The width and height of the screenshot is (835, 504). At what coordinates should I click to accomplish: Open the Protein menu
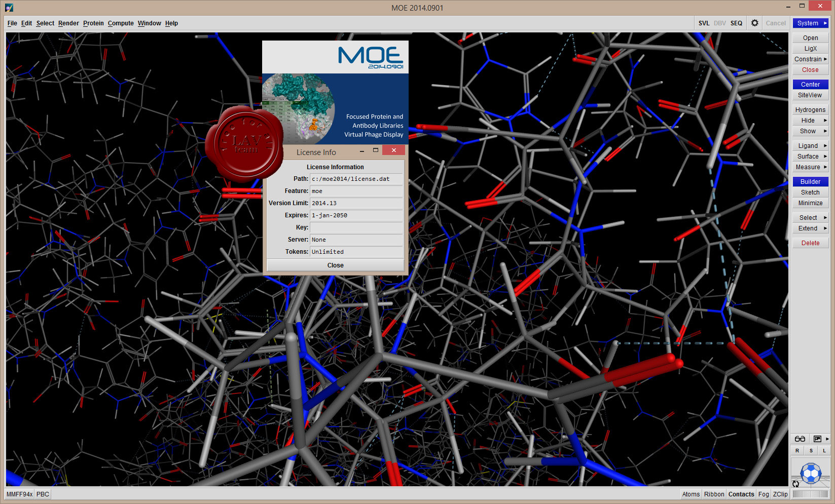coord(93,23)
